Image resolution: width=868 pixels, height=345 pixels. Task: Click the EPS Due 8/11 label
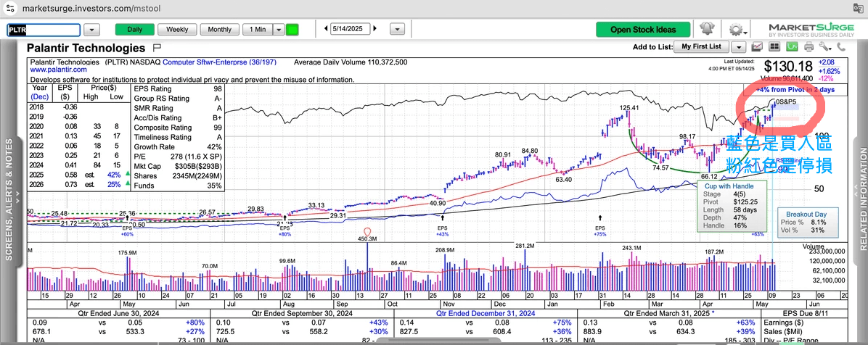coord(804,314)
